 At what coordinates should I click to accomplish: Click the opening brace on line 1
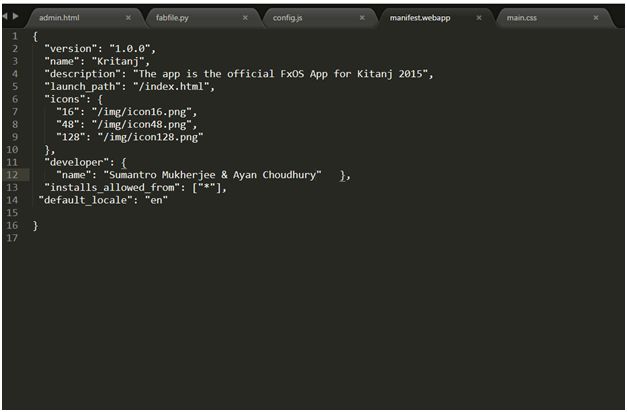[x=35, y=36]
